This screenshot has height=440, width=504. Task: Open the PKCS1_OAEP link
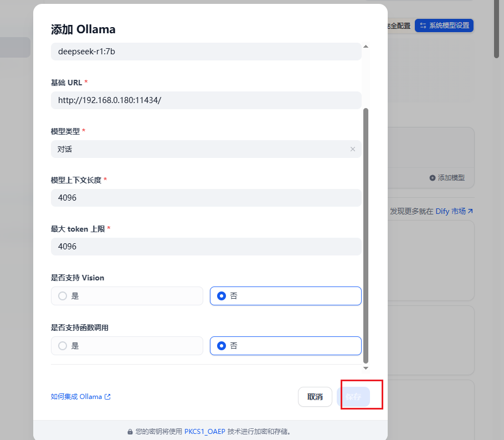(205, 432)
